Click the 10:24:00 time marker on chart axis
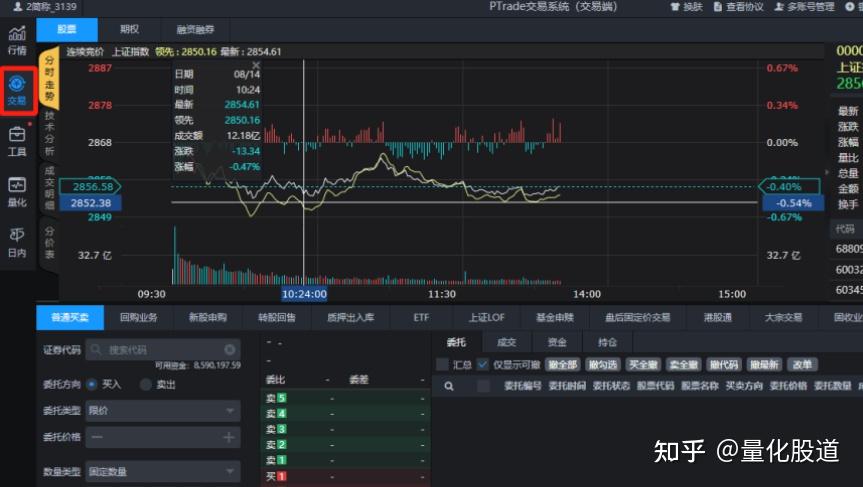 (304, 294)
